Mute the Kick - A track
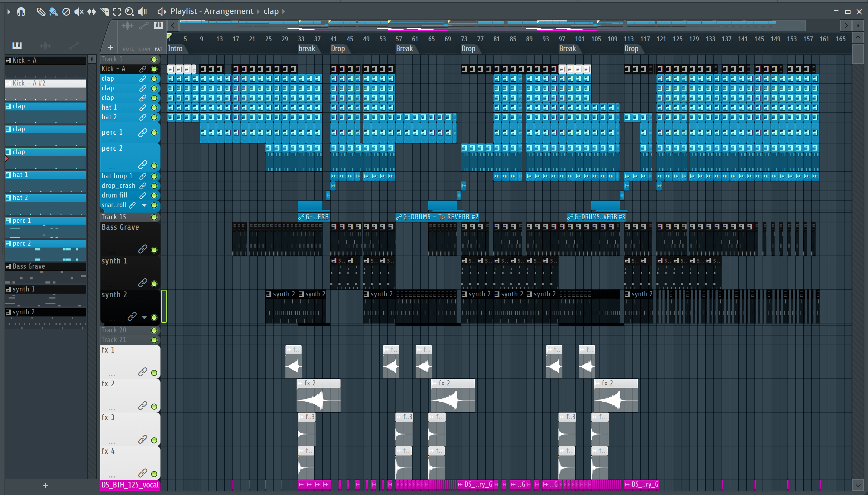Viewport: 868px width, 495px height. (154, 69)
